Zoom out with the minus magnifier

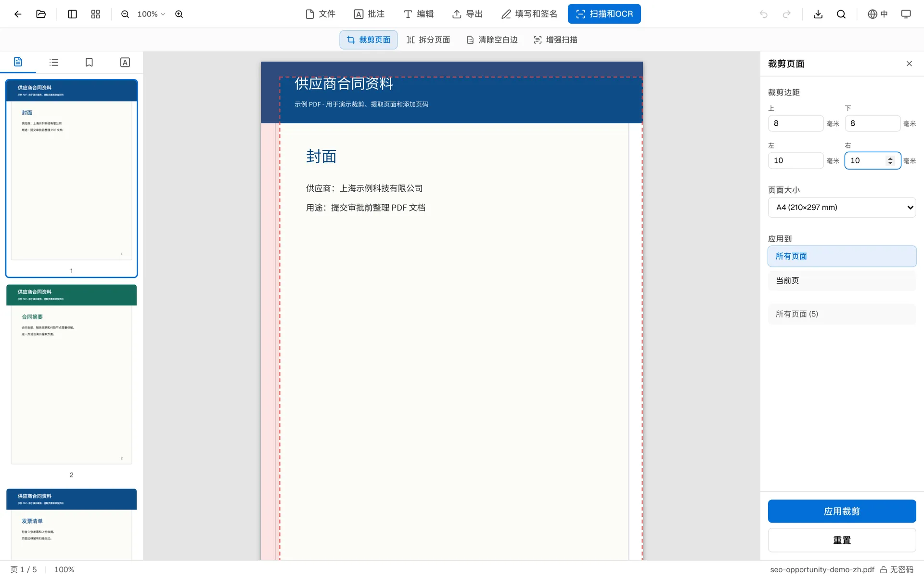click(x=125, y=14)
